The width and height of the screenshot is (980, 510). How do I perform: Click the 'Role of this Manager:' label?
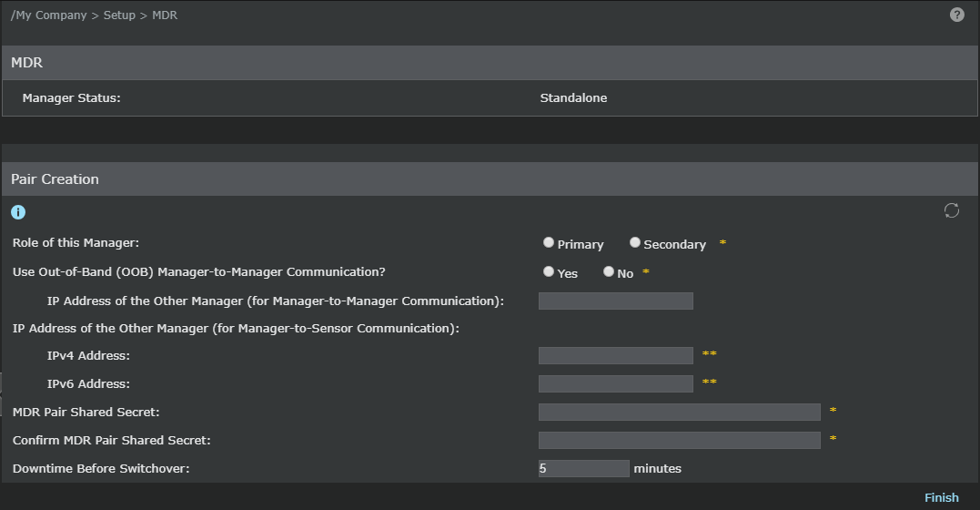click(x=76, y=243)
